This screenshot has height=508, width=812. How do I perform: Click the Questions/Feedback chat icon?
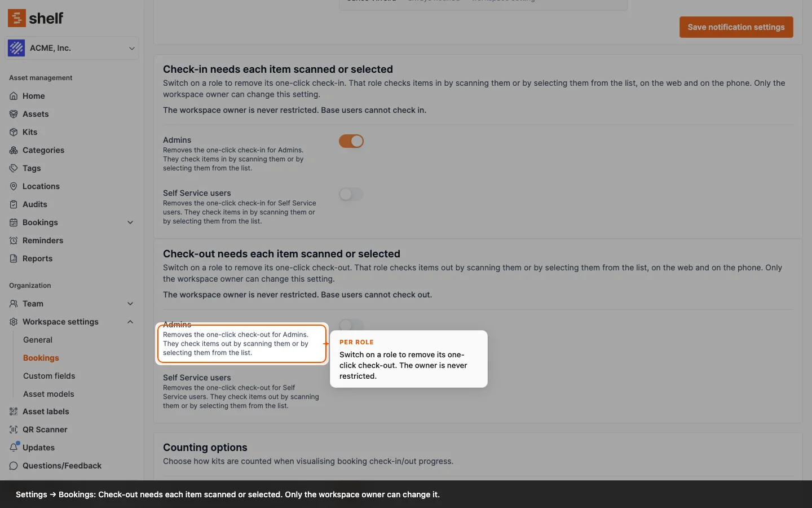tap(14, 466)
